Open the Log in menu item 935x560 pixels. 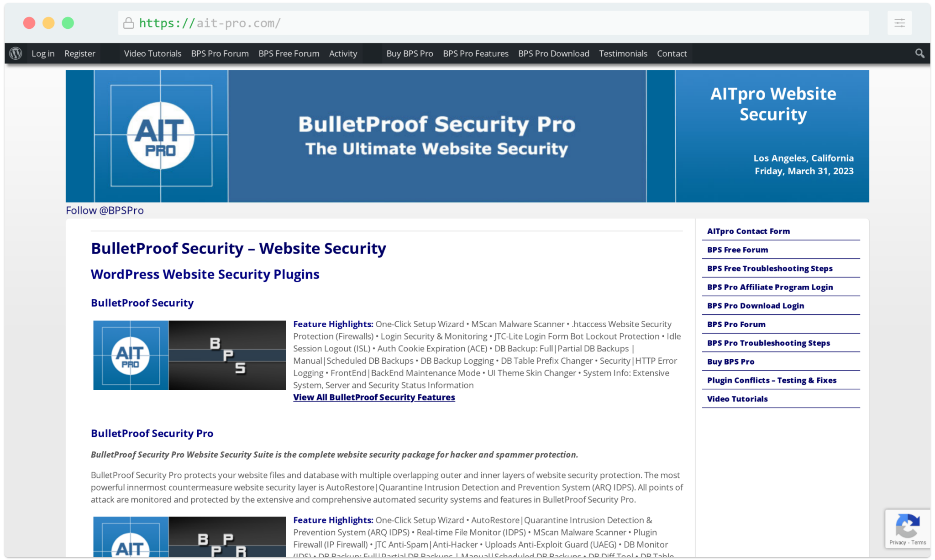[x=43, y=53]
